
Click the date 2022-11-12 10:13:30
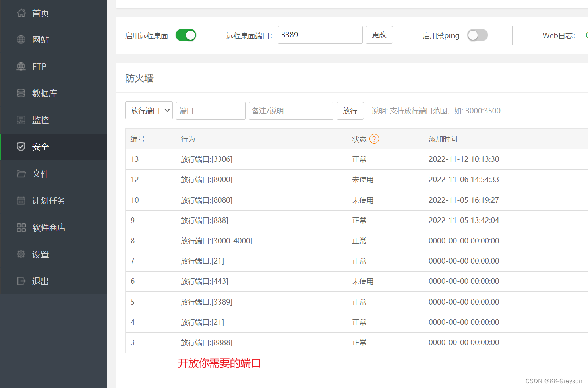click(x=464, y=159)
